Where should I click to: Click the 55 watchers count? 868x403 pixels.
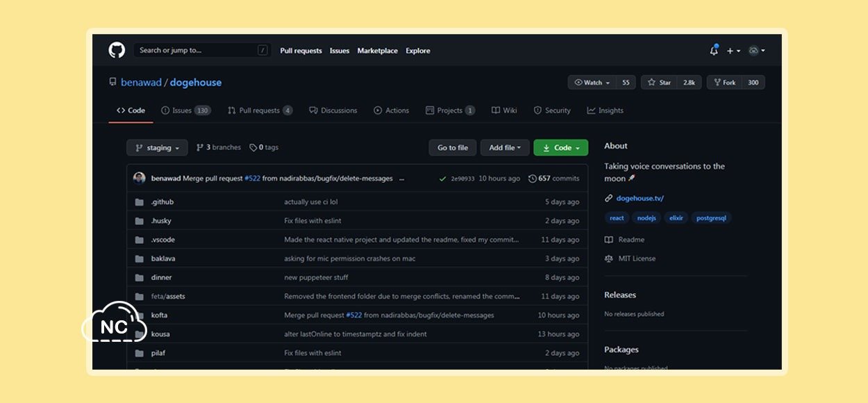[x=626, y=82]
